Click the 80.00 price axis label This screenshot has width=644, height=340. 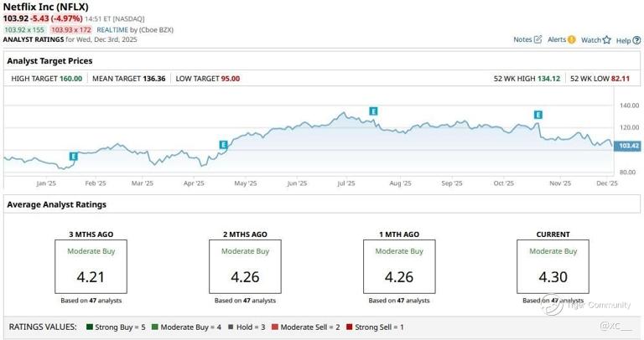pos(627,173)
